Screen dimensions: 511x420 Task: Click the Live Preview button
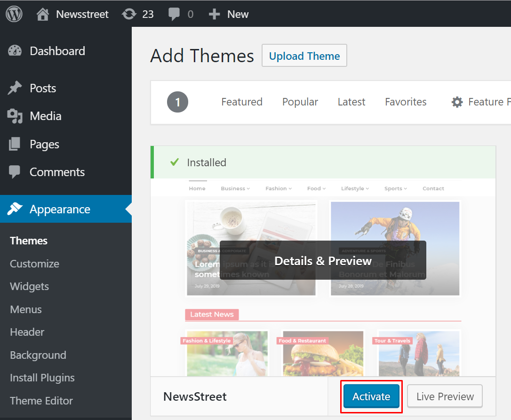pyautogui.click(x=445, y=396)
